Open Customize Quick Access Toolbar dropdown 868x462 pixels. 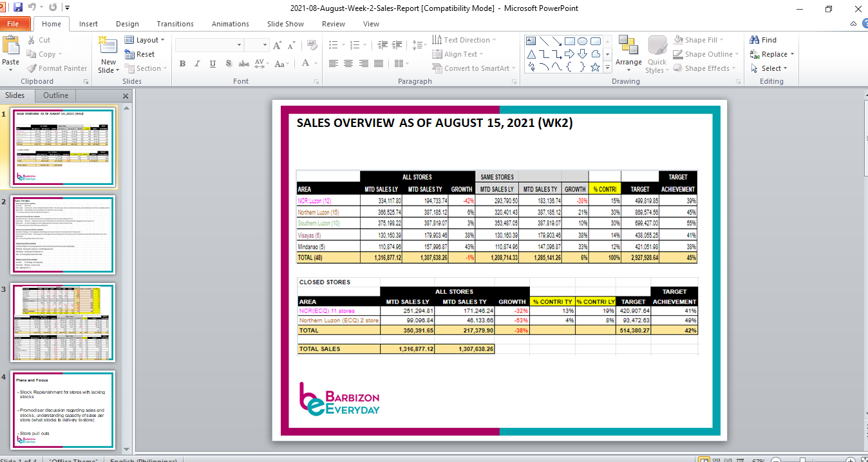68,8
